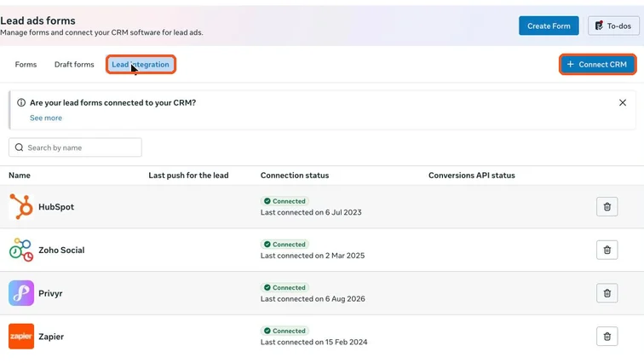644x363 pixels.
Task: Click 'Are your lead forms connected' banner text
Action: 113,102
